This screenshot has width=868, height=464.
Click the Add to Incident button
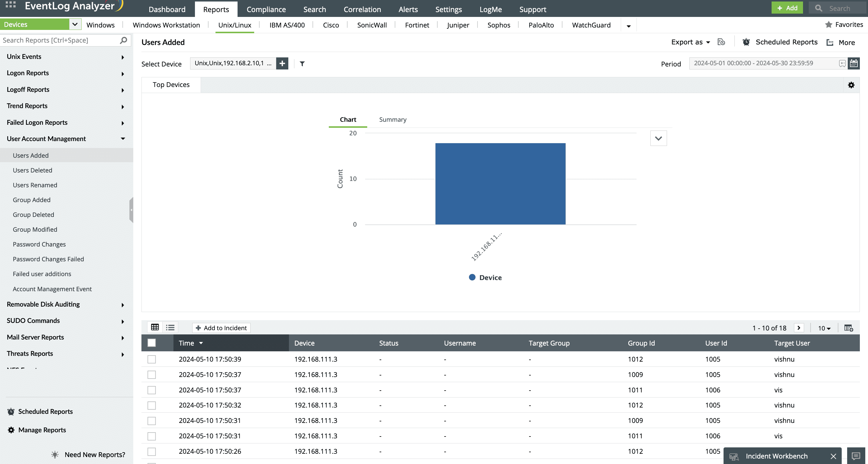(221, 328)
